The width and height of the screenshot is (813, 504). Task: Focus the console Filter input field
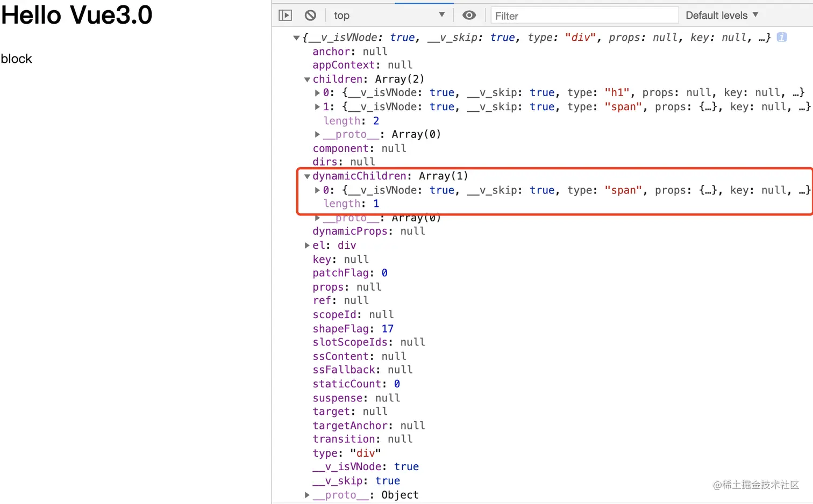pos(584,16)
